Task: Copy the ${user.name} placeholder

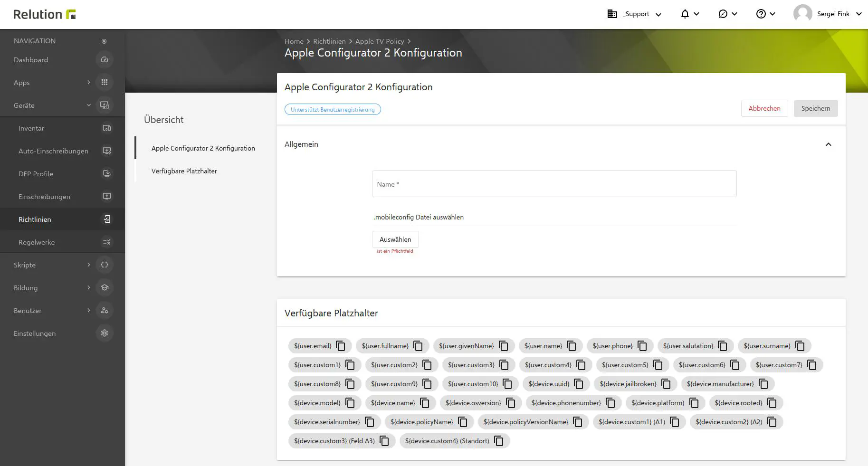Action: click(572, 346)
